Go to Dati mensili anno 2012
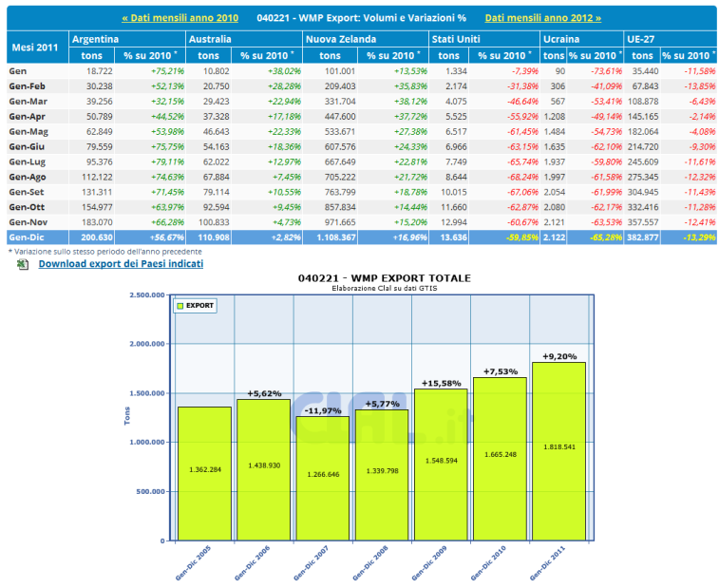 pos(542,18)
